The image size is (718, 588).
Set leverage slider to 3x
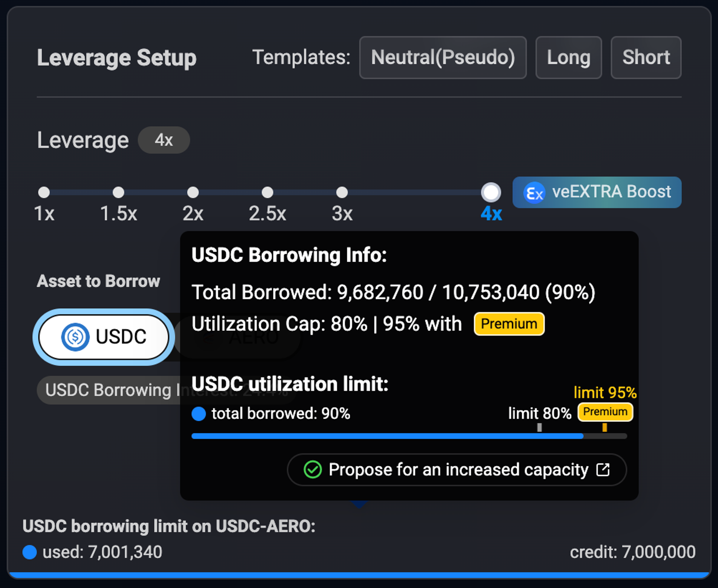[x=342, y=192]
